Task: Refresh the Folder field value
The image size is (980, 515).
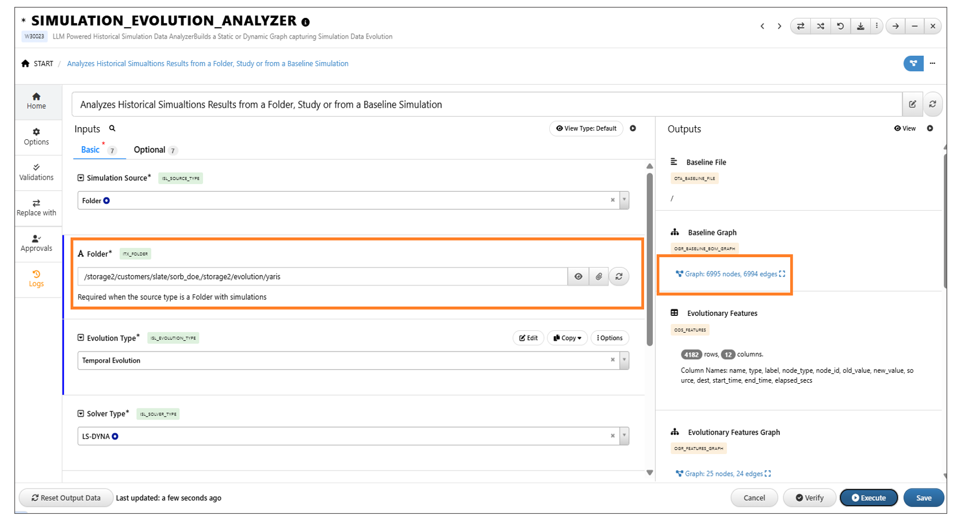Action: (x=619, y=277)
